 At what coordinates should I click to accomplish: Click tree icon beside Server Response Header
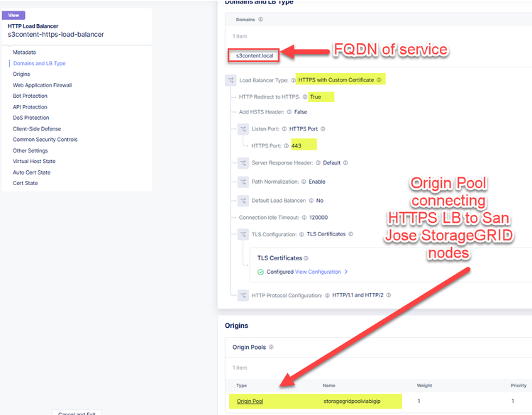point(243,163)
